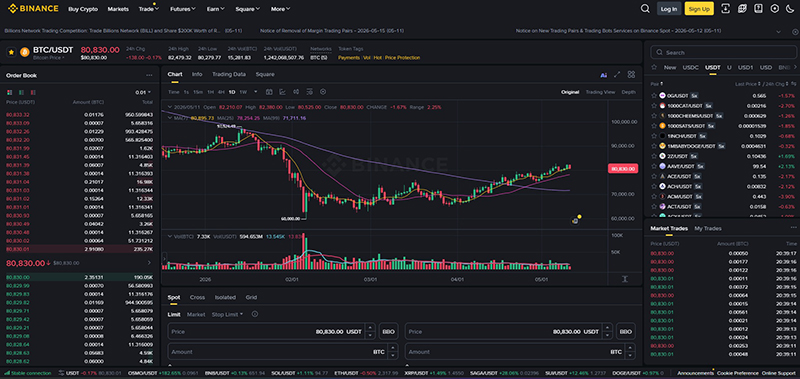This screenshot has height=379, width=800.
Task: Open Market Trades panel three-dot menu
Action: point(793,228)
